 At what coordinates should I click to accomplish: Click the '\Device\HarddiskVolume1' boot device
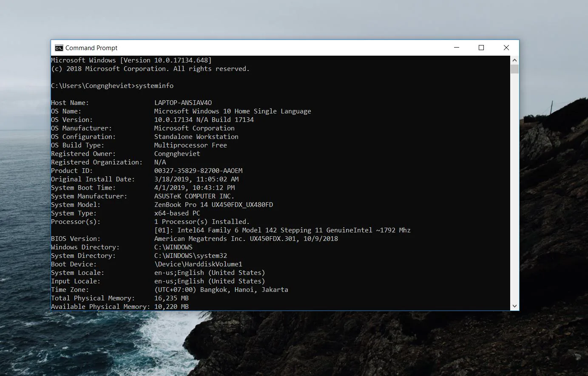(x=198, y=264)
